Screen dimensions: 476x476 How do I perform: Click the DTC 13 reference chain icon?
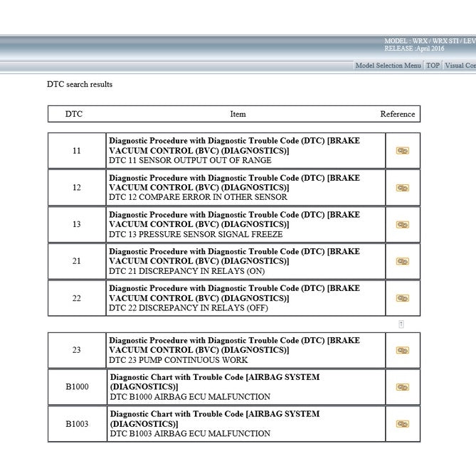coord(402,225)
